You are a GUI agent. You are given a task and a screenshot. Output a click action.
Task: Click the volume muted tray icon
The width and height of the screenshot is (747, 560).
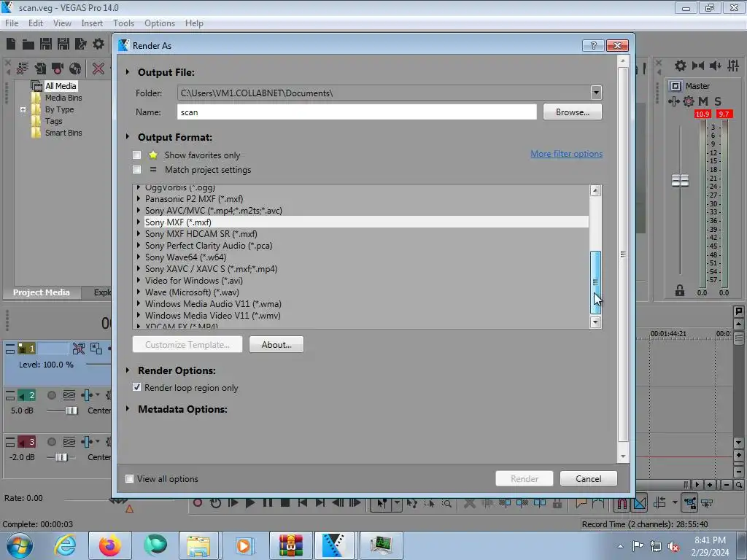[x=673, y=547]
